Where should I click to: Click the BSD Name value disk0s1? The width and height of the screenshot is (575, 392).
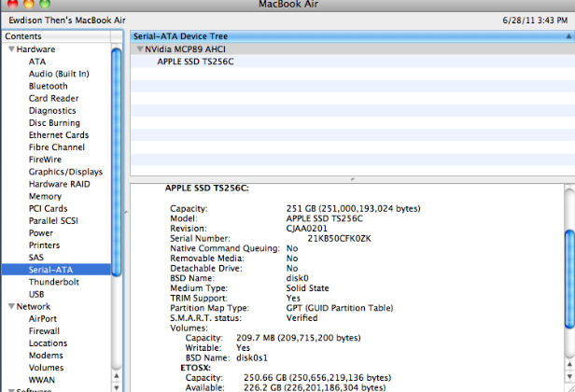(x=252, y=357)
